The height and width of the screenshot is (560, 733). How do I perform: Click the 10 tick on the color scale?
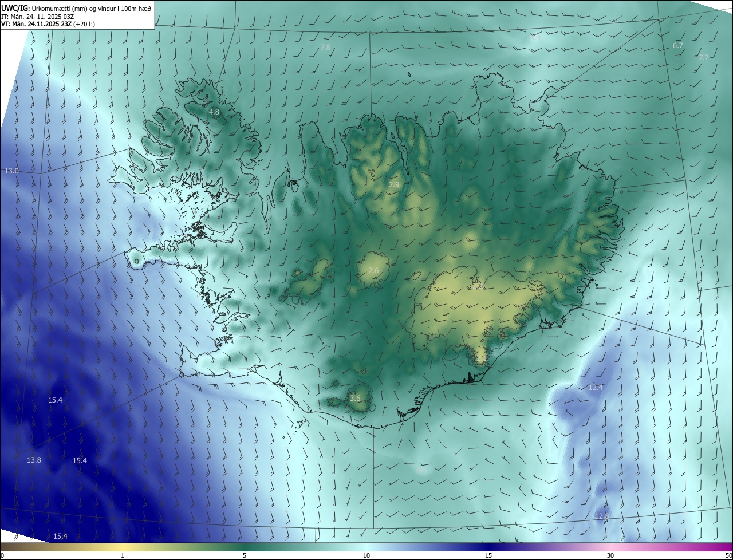pos(366,555)
